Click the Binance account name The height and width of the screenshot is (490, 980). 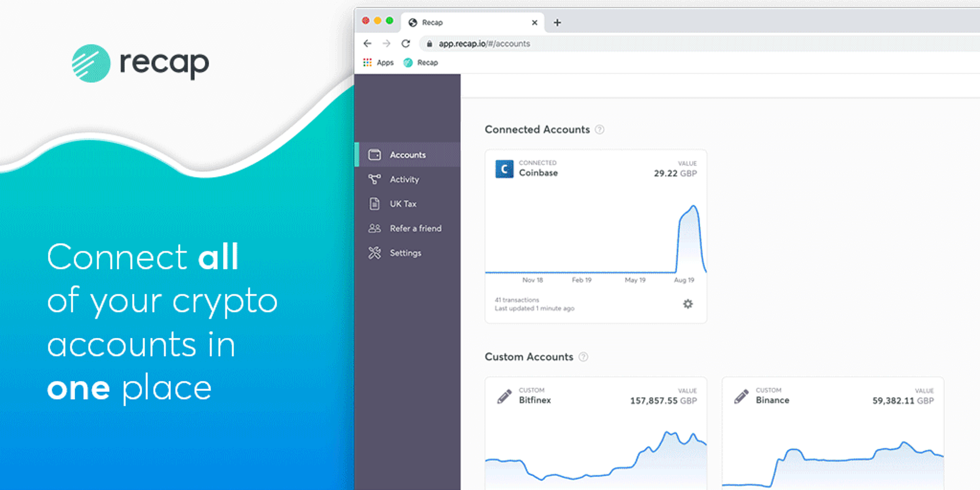(772, 400)
